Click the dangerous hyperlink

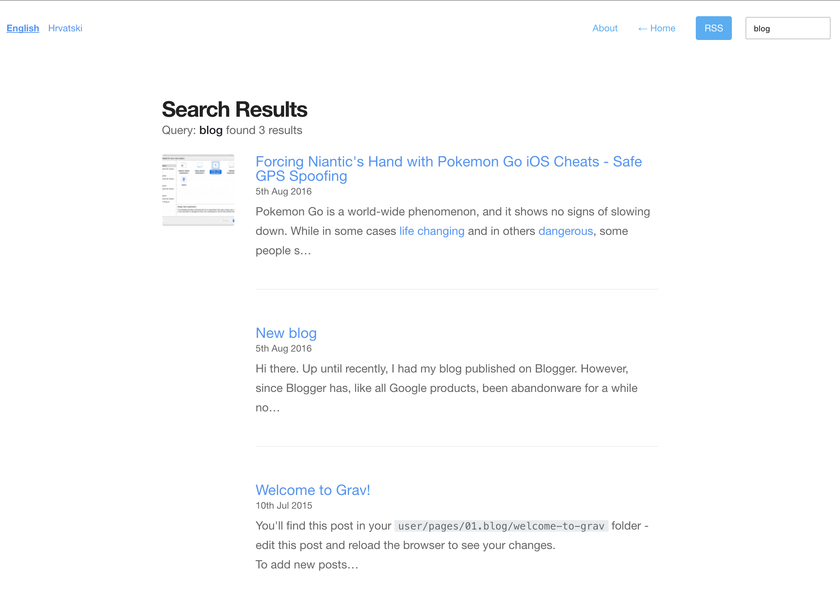pyautogui.click(x=565, y=230)
